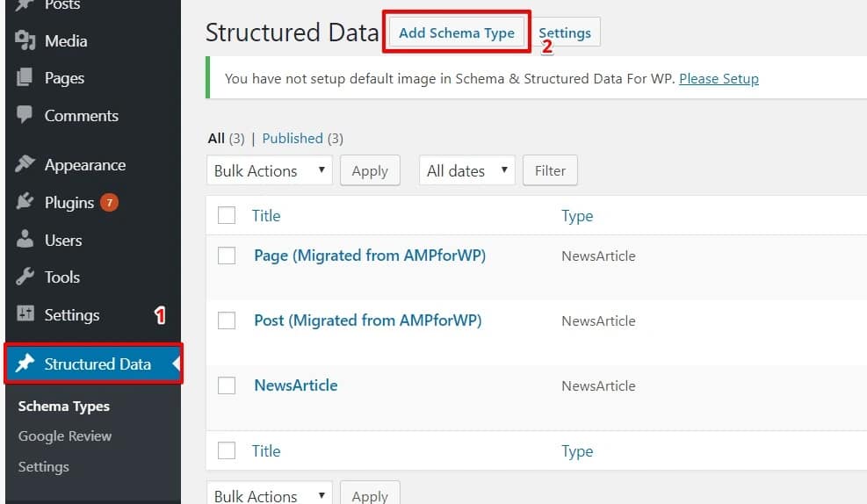
Task: Open the Google Review submenu item
Action: point(65,436)
